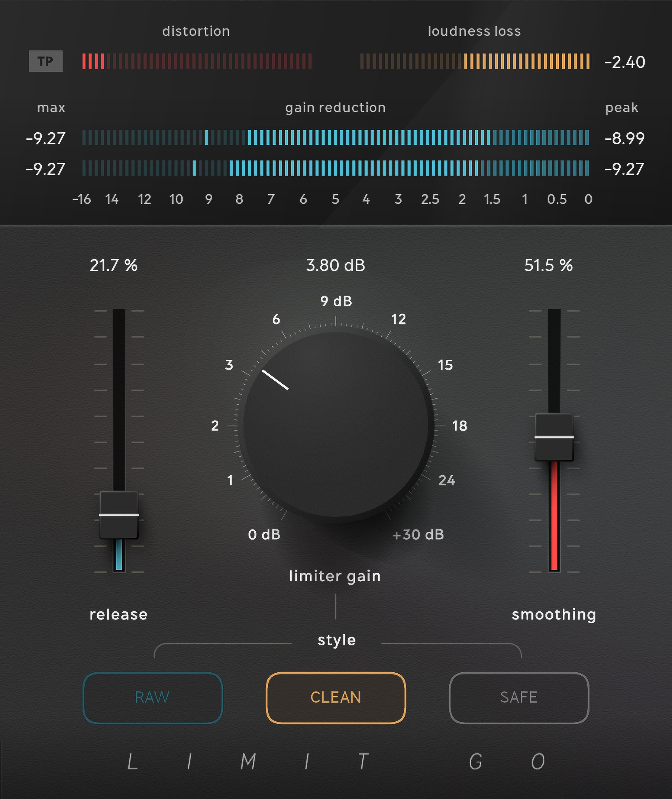The width and height of the screenshot is (672, 799).
Task: Click the "smoothing" label
Action: pyautogui.click(x=554, y=615)
